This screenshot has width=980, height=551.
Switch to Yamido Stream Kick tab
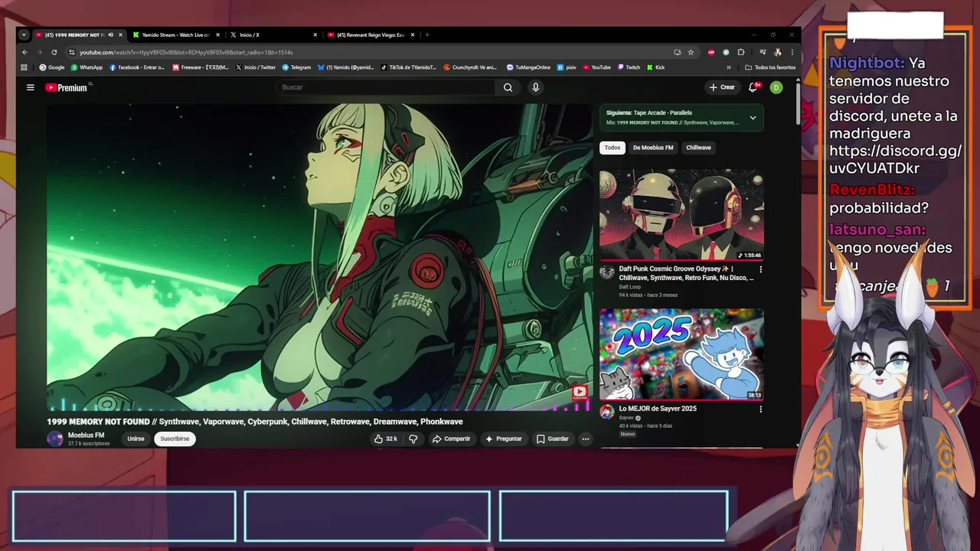177,34
